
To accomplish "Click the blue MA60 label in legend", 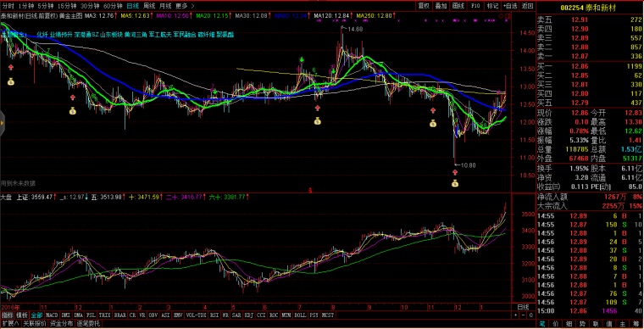I will (x=291, y=16).
